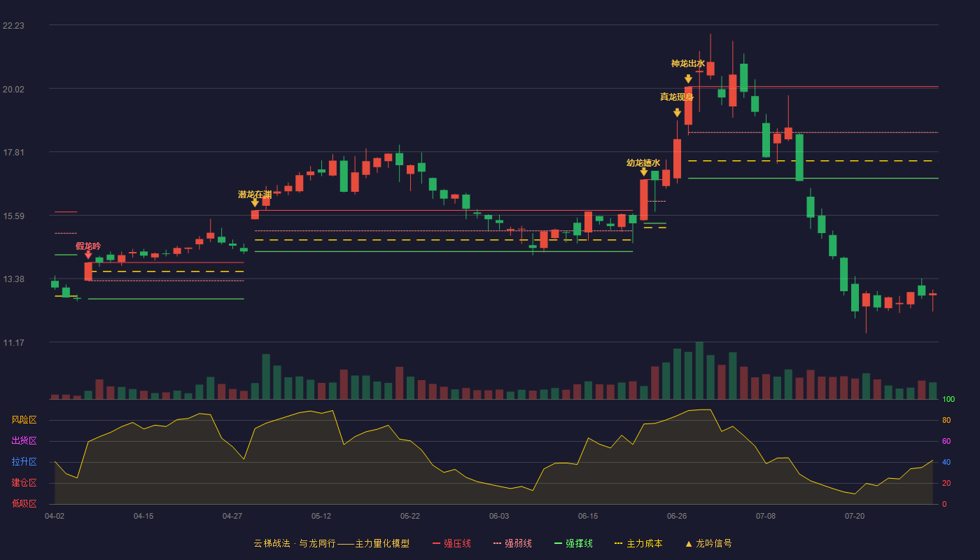
Task: Click the 17.81 price axis label
Action: point(13,153)
